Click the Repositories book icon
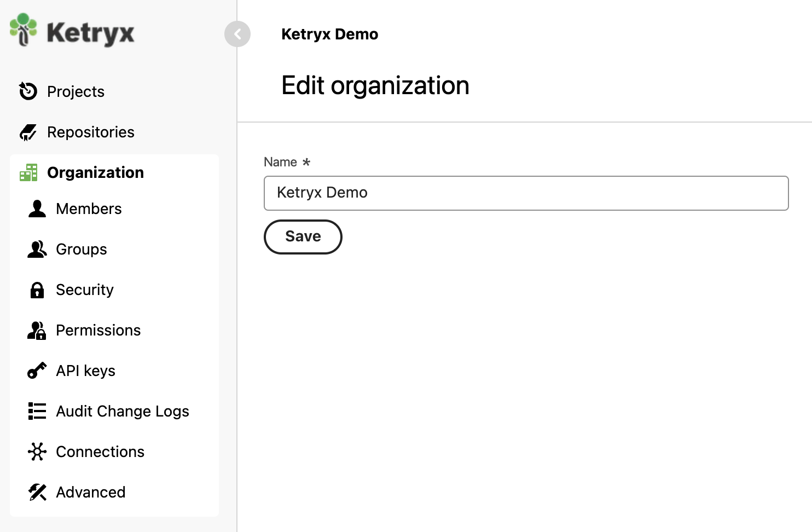 click(28, 132)
